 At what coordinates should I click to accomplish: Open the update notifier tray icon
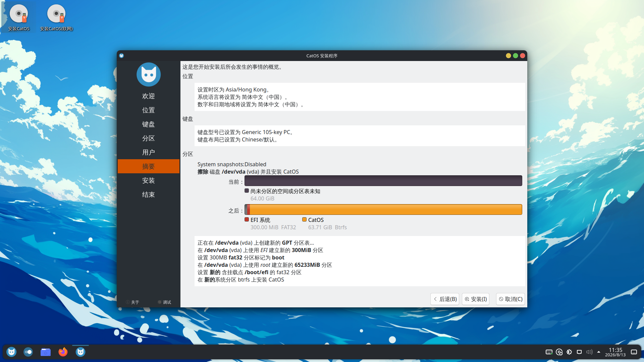click(x=559, y=352)
